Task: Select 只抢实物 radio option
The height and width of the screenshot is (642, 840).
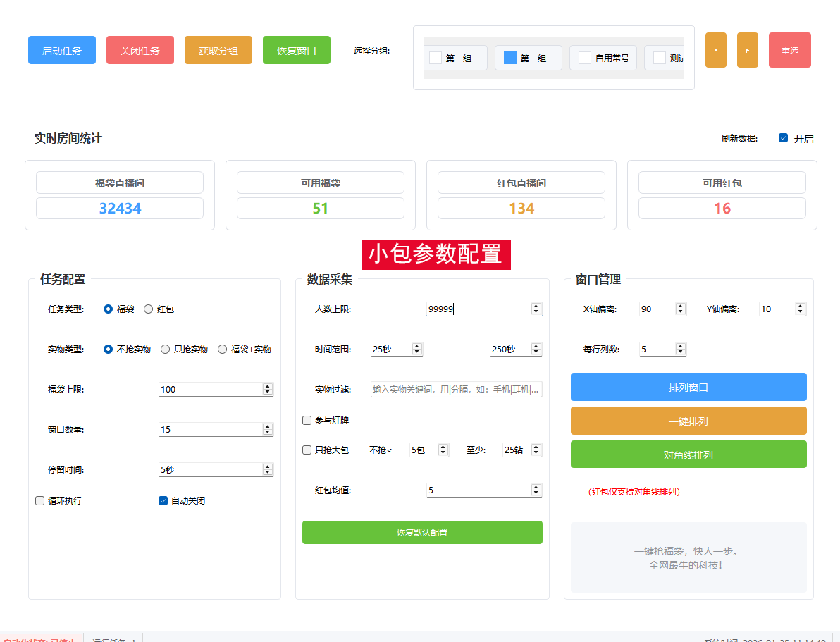Action: point(166,350)
